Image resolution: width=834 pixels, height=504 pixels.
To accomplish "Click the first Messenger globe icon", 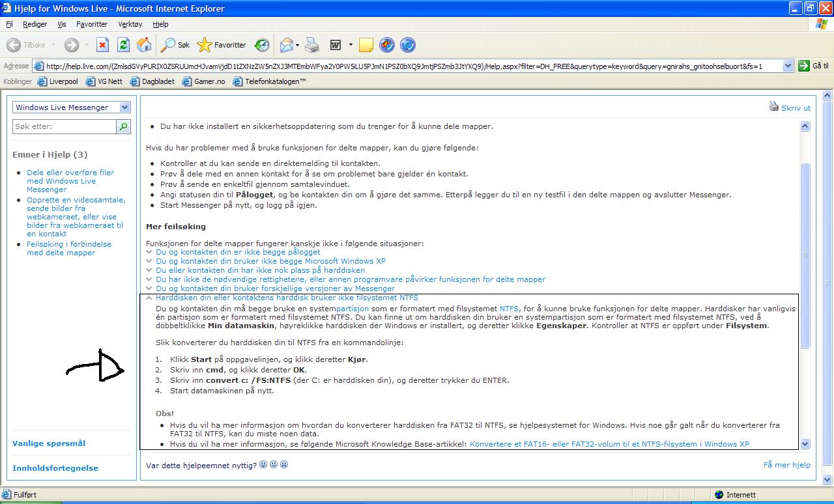I will click(x=387, y=45).
